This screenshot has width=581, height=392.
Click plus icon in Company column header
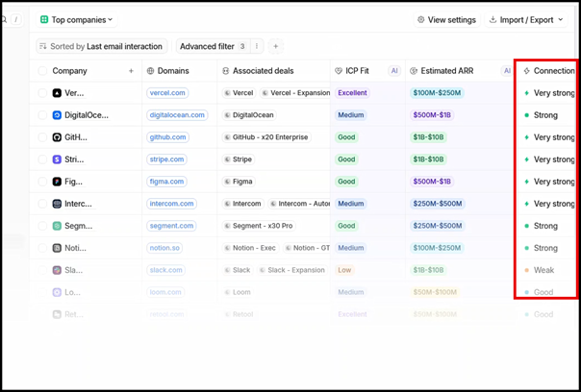tap(131, 71)
